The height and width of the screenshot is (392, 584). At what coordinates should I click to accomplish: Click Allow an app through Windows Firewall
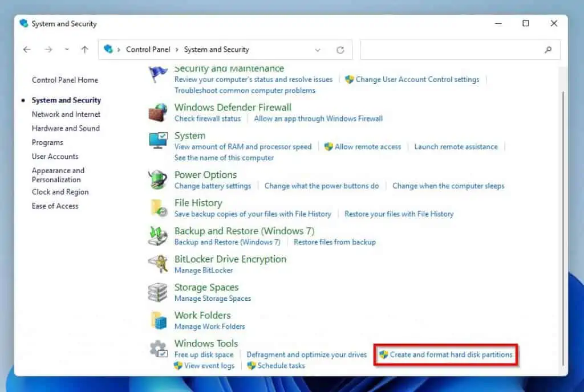[x=318, y=119]
